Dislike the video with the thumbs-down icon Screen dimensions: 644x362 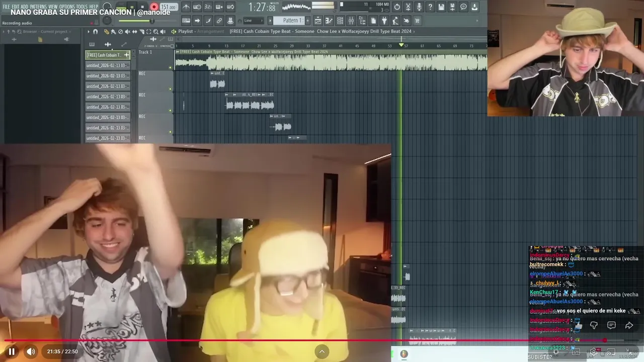(594, 325)
